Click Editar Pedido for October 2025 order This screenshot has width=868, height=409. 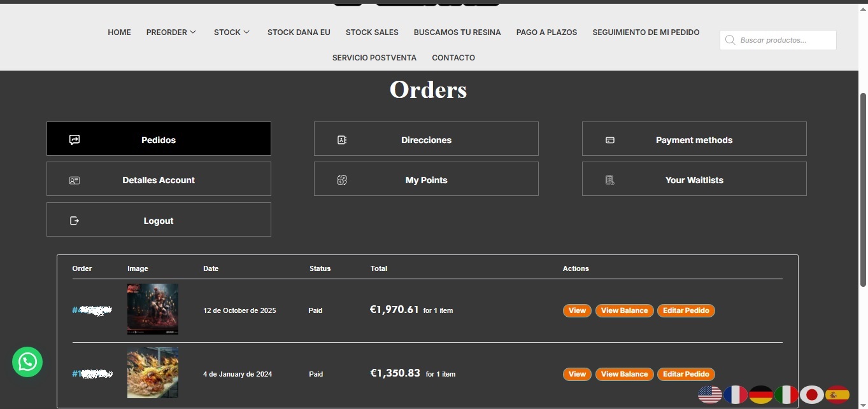pos(686,310)
